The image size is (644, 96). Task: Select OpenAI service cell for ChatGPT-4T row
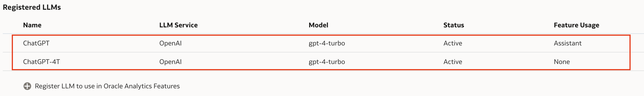tap(170, 62)
